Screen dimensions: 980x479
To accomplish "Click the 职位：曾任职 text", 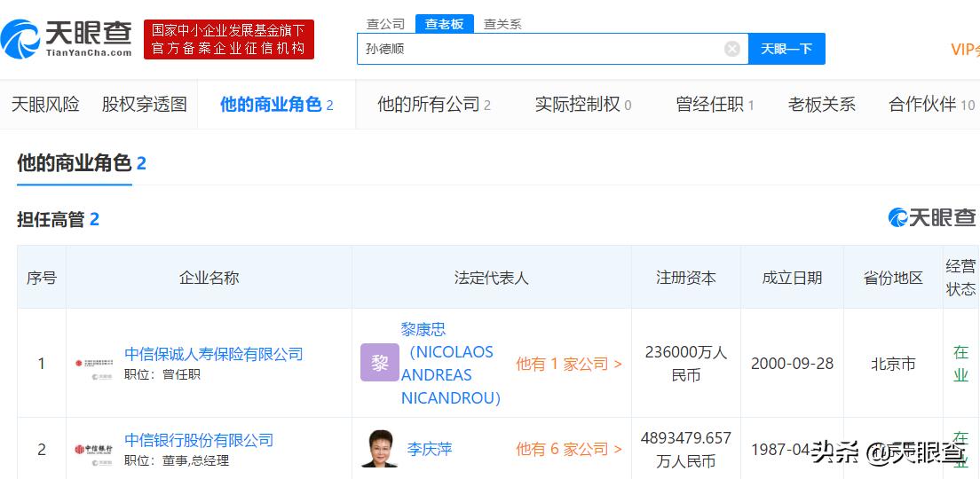I will (162, 374).
